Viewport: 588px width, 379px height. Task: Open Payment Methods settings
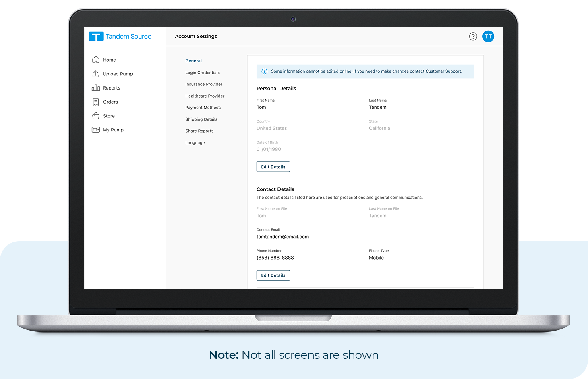click(x=203, y=107)
